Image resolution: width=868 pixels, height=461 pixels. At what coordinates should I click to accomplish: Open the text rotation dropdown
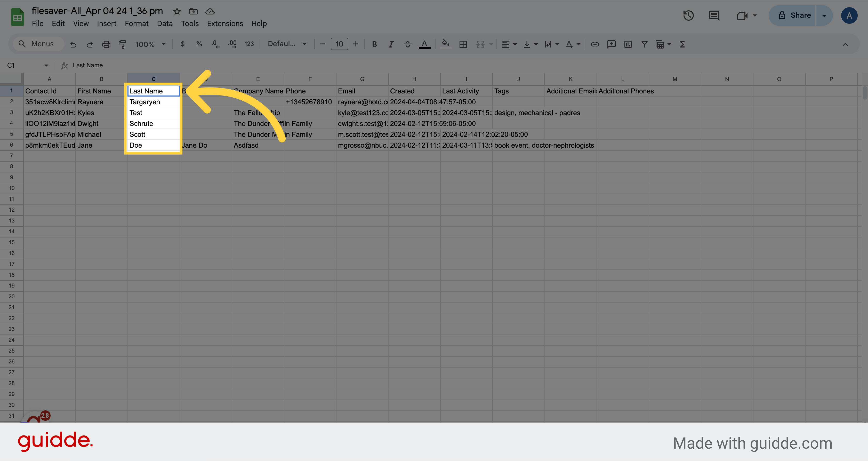(573, 44)
